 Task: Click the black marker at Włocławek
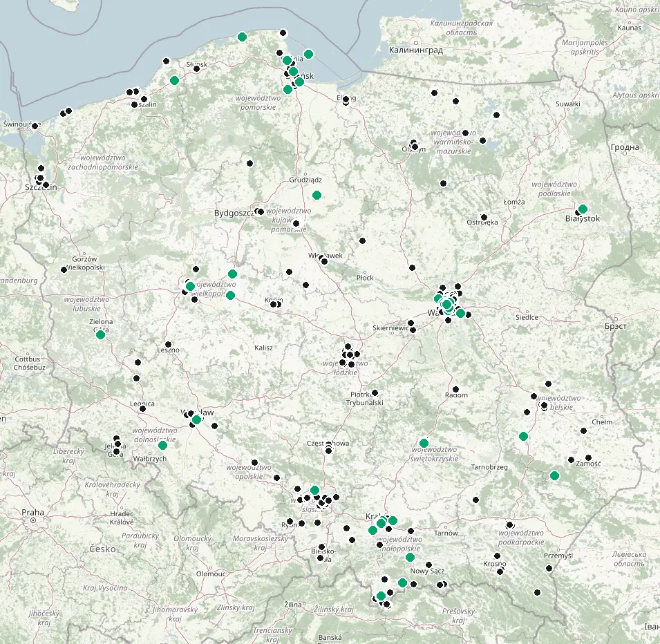coord(324,261)
